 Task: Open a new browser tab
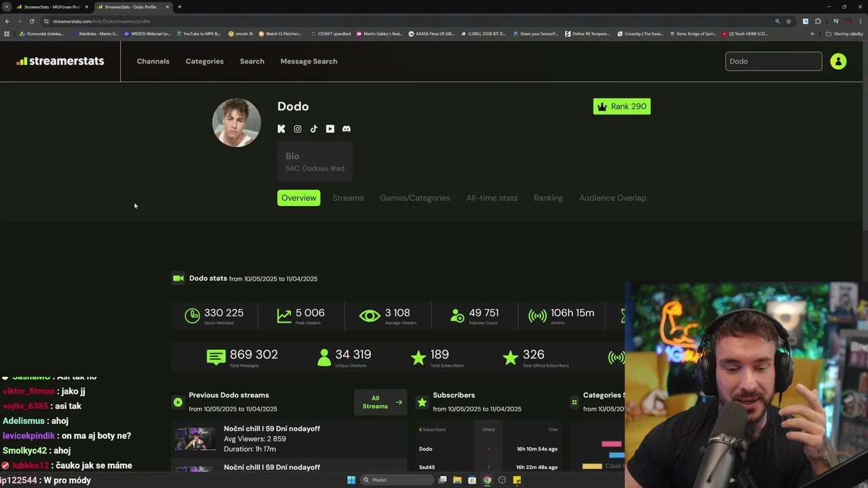(180, 7)
